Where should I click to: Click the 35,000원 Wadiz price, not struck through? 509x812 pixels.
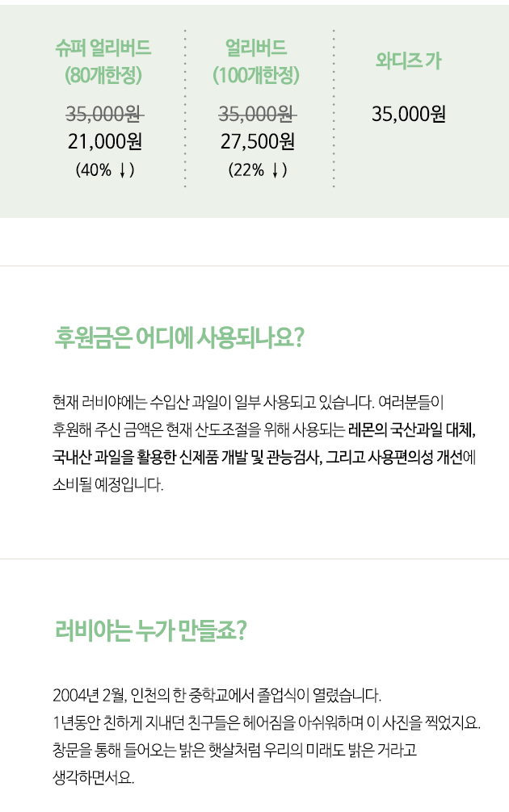(x=409, y=114)
